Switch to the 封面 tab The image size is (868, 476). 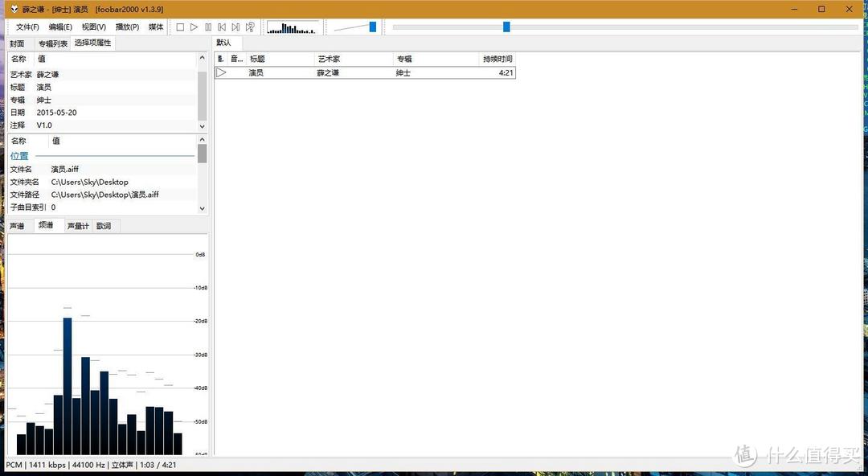[17, 43]
